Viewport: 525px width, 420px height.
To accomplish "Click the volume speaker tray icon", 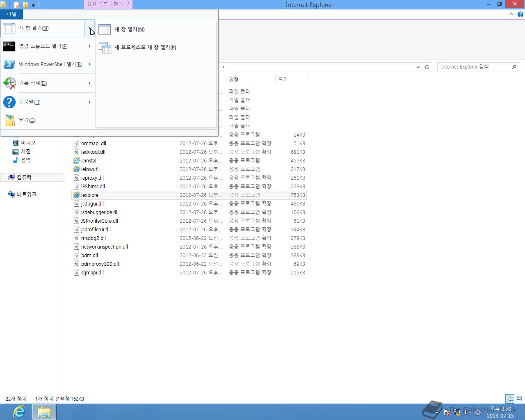I will coord(467,412).
